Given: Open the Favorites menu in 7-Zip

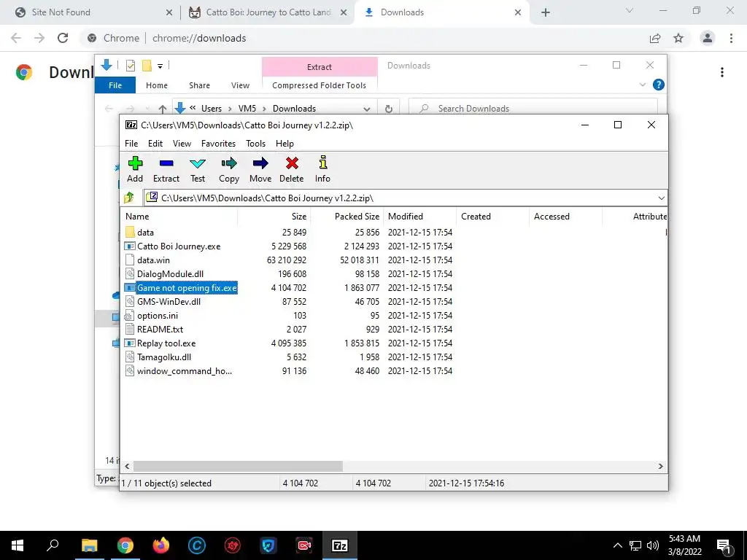Looking at the screenshot, I should (x=218, y=144).
